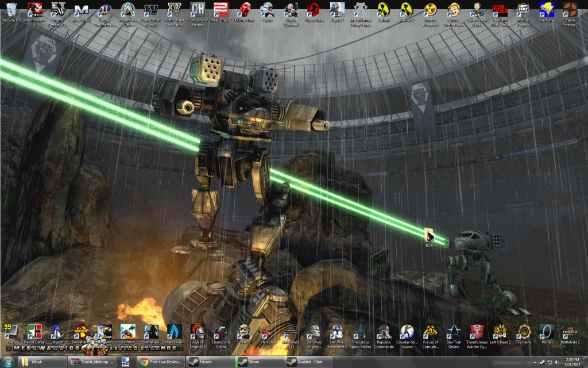The image size is (588, 368).
Task: Open the volume control in system tray
Action: coord(557,362)
